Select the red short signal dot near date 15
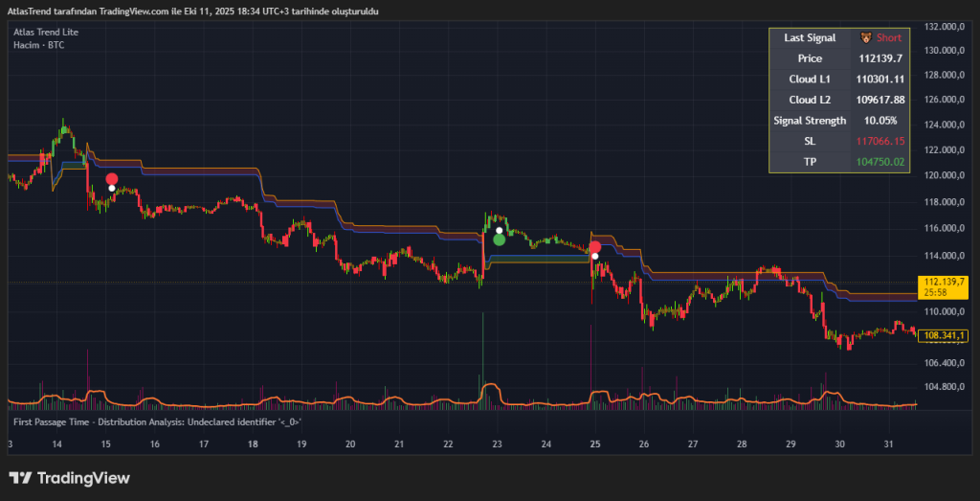 click(112, 178)
